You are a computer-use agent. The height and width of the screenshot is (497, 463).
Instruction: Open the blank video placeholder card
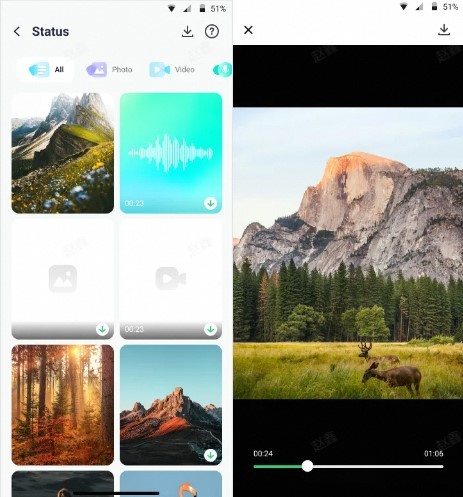coord(171,279)
